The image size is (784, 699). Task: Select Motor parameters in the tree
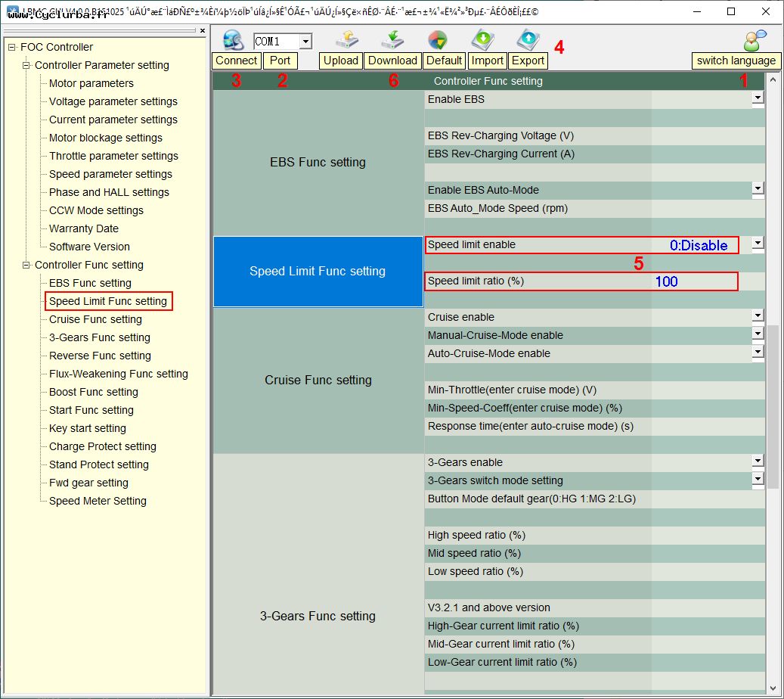(91, 83)
